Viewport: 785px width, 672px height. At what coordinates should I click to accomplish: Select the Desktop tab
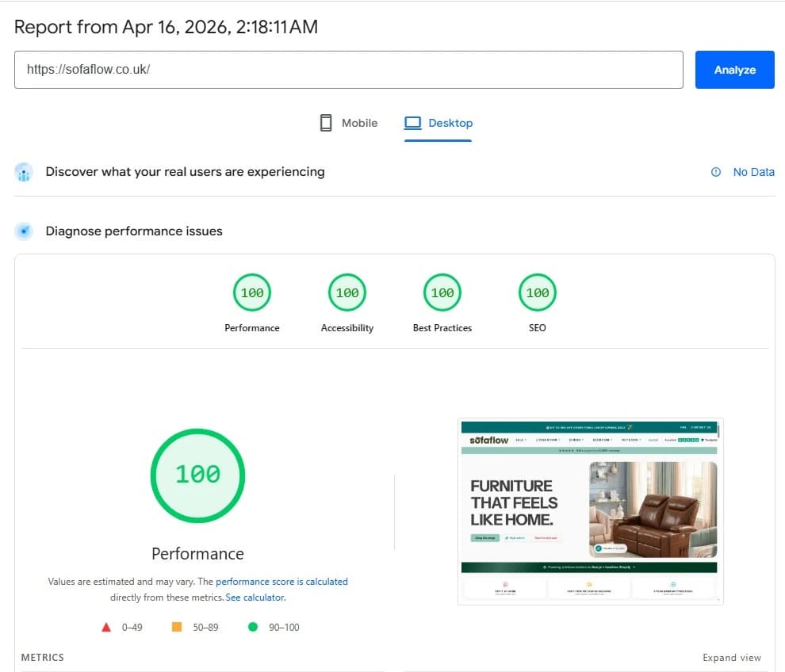click(438, 123)
